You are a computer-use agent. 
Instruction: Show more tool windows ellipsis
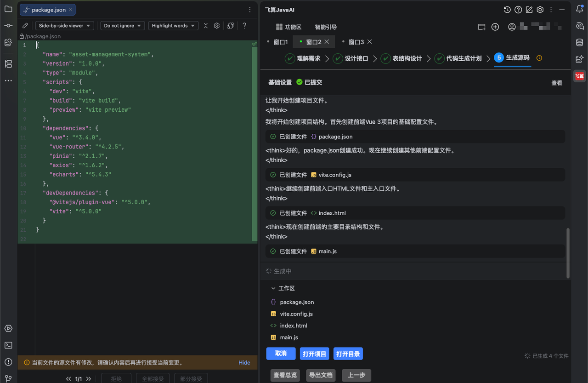tap(8, 80)
